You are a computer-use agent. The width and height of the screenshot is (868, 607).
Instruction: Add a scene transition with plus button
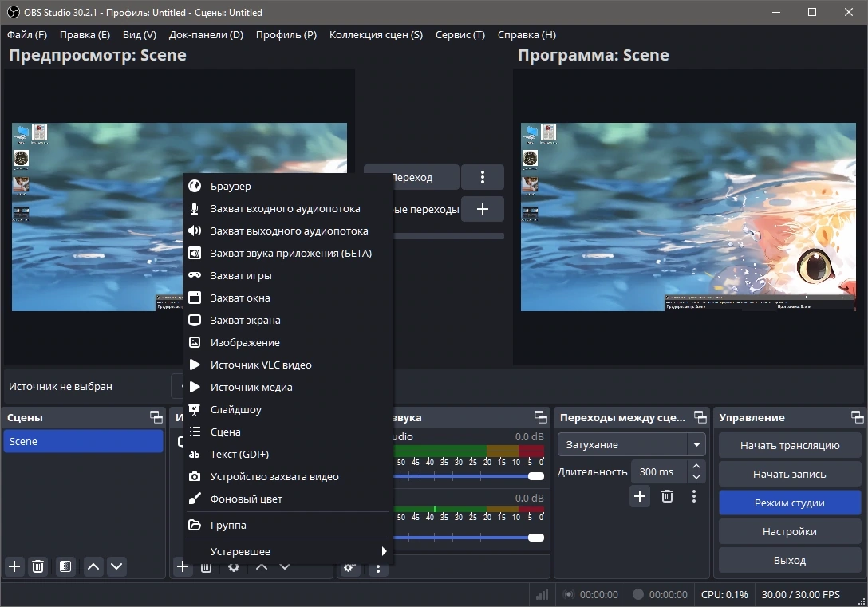[639, 496]
